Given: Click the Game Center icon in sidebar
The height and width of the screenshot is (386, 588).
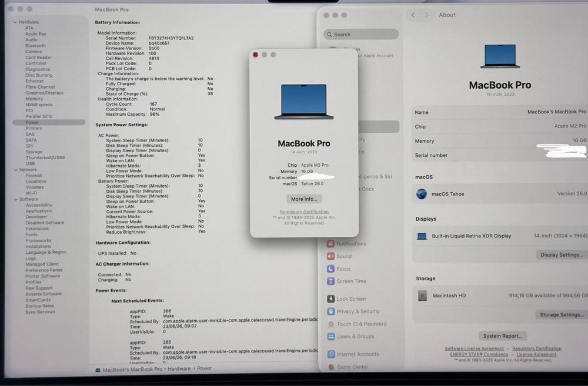Looking at the screenshot, I should [331, 367].
